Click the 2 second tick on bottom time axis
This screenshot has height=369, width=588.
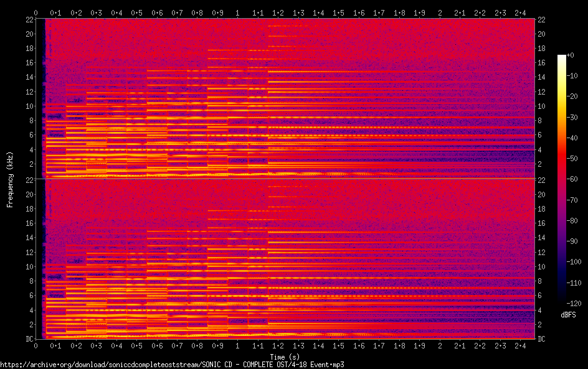(440, 345)
